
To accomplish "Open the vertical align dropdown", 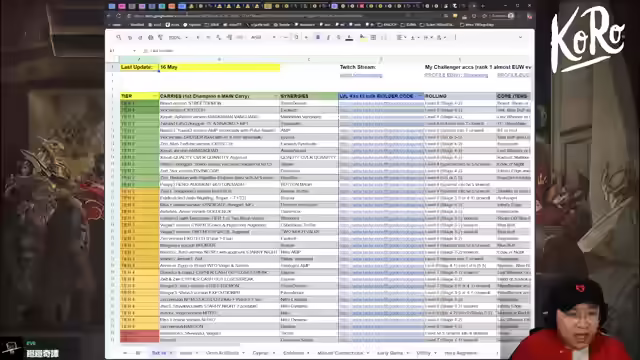I will coord(414,38).
